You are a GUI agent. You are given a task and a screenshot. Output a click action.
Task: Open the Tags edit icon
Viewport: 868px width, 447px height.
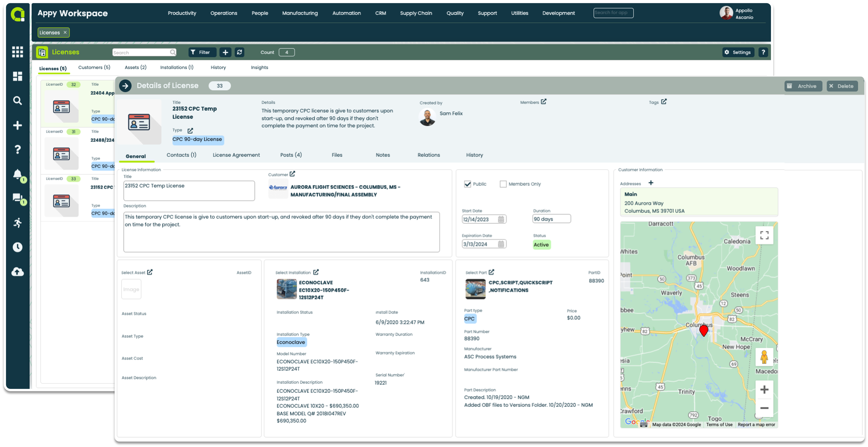point(664,101)
